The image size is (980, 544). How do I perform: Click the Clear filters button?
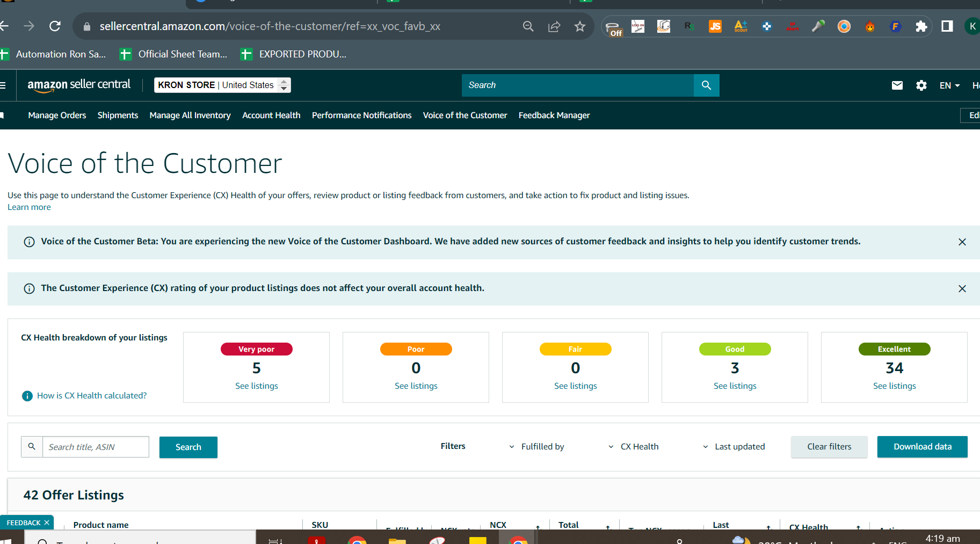tap(829, 447)
